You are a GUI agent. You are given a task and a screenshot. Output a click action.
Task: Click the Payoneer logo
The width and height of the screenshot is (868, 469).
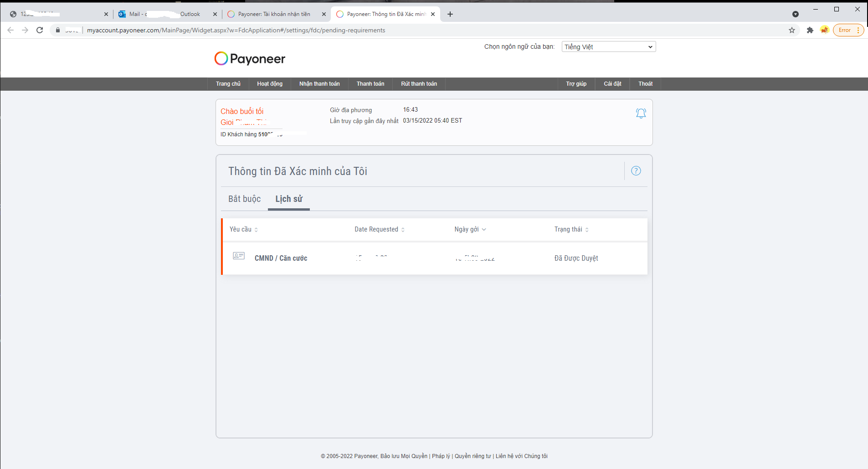pos(250,58)
